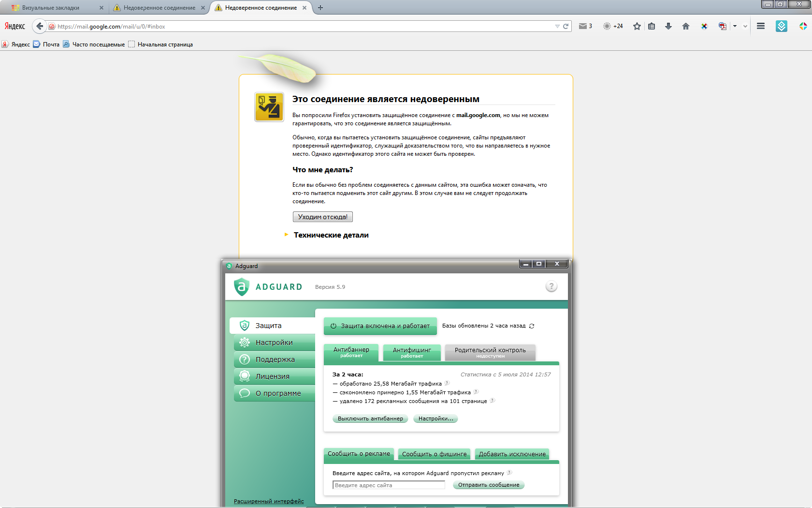The image size is (812, 508).
Task: Open a new tab with plus button
Action: point(320,8)
